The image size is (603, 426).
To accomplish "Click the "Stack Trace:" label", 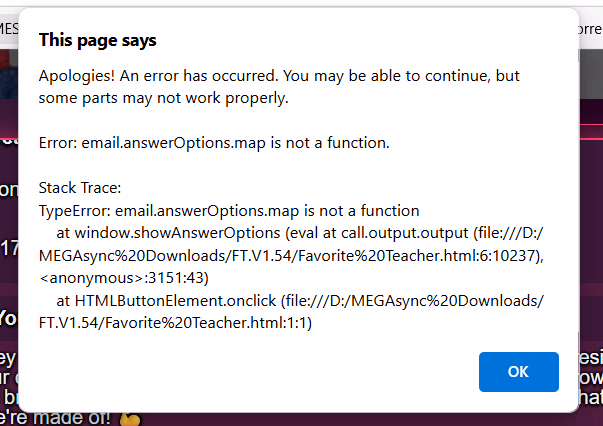I will 80,188.
